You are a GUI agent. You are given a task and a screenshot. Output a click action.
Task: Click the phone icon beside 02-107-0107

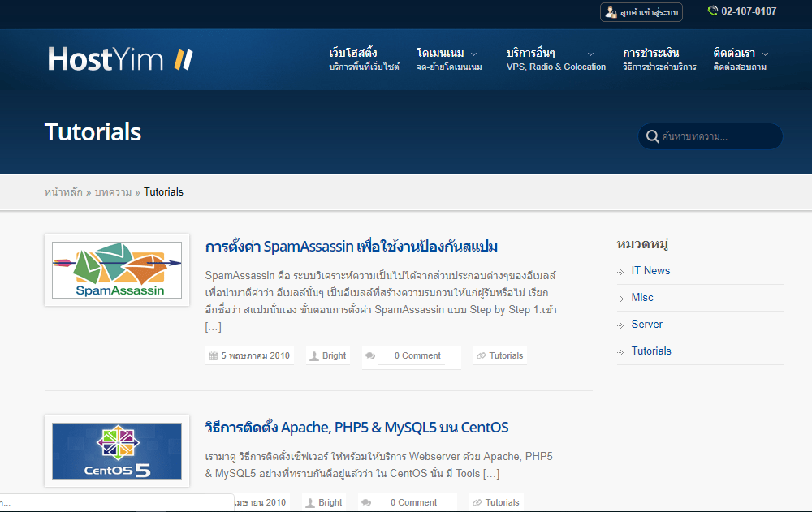coord(713,11)
